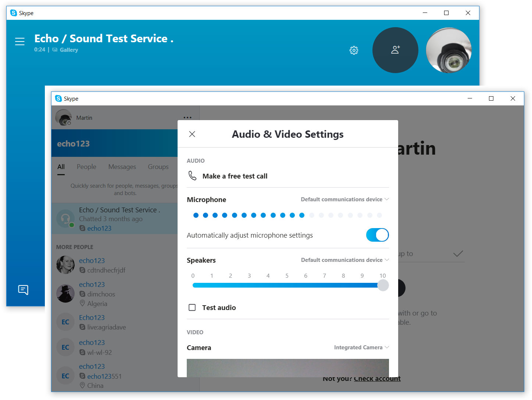Click the Check account link

[377, 379]
